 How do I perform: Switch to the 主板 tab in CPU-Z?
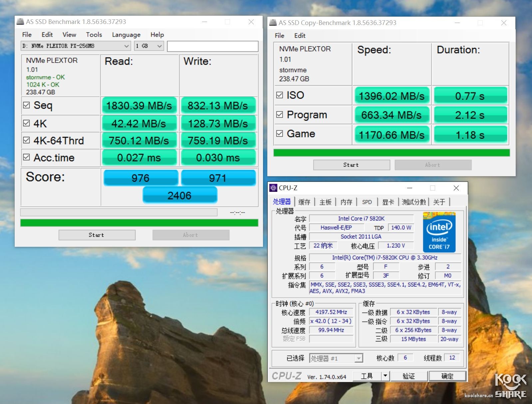(325, 202)
